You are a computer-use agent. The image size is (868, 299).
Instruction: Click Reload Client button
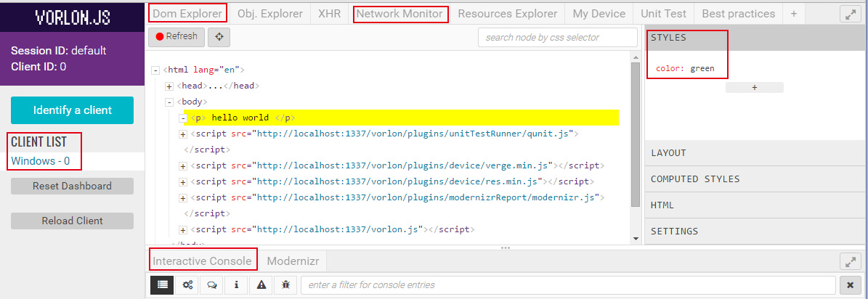coord(73,221)
